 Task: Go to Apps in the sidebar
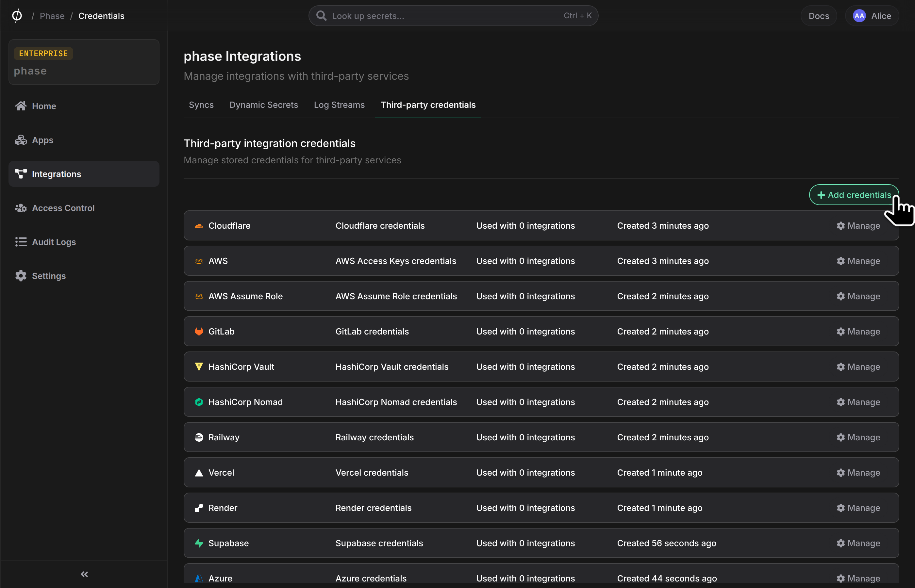(x=84, y=140)
